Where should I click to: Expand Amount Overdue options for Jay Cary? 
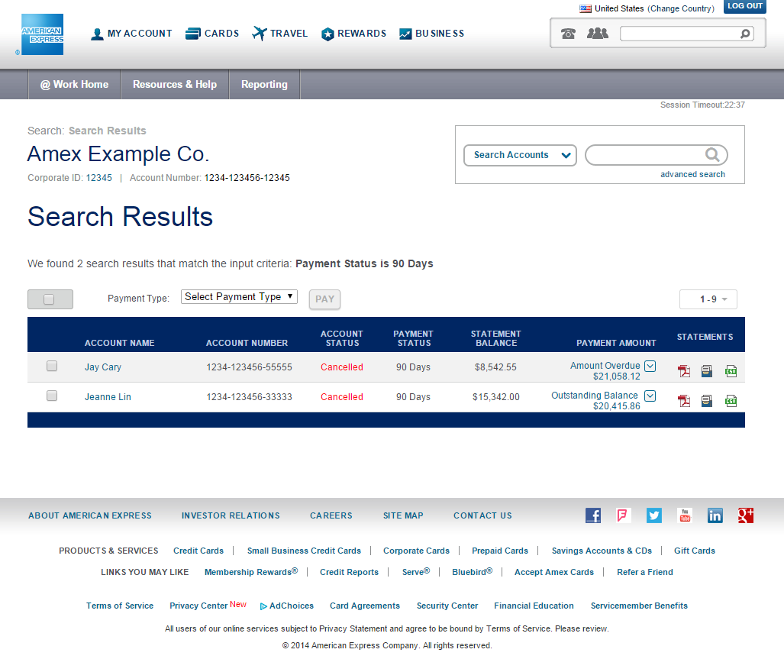click(650, 366)
